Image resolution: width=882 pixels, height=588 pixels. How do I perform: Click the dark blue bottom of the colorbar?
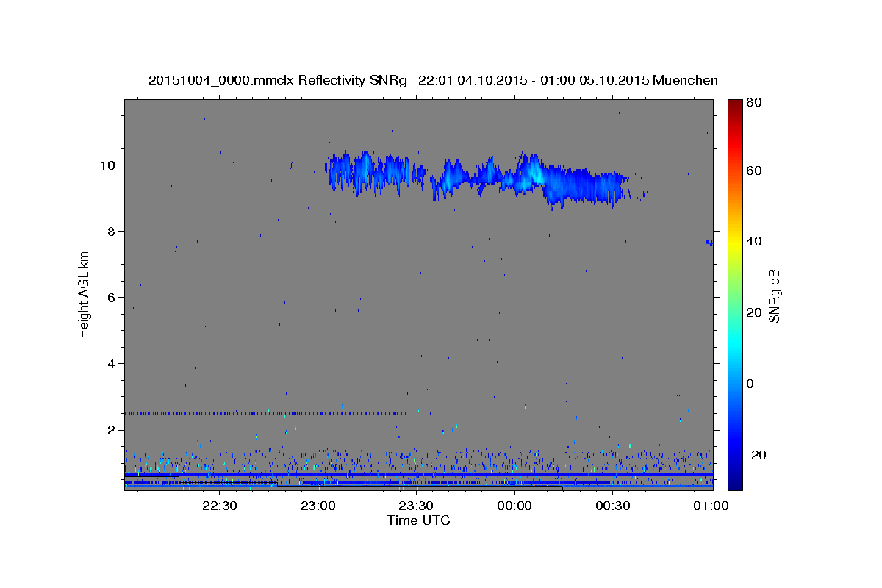[735, 481]
